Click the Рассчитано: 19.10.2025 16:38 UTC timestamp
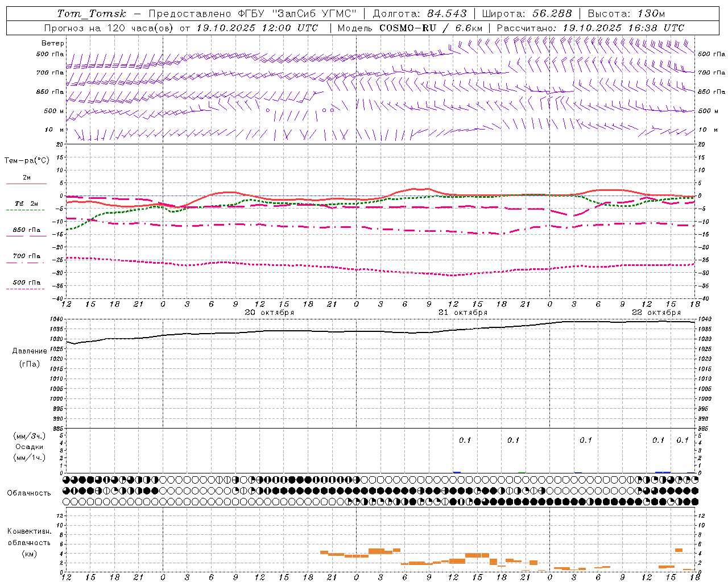 click(x=590, y=28)
